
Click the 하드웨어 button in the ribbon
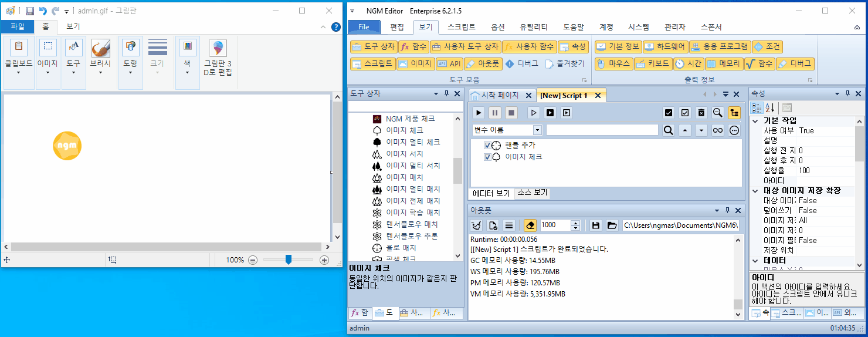(x=664, y=47)
